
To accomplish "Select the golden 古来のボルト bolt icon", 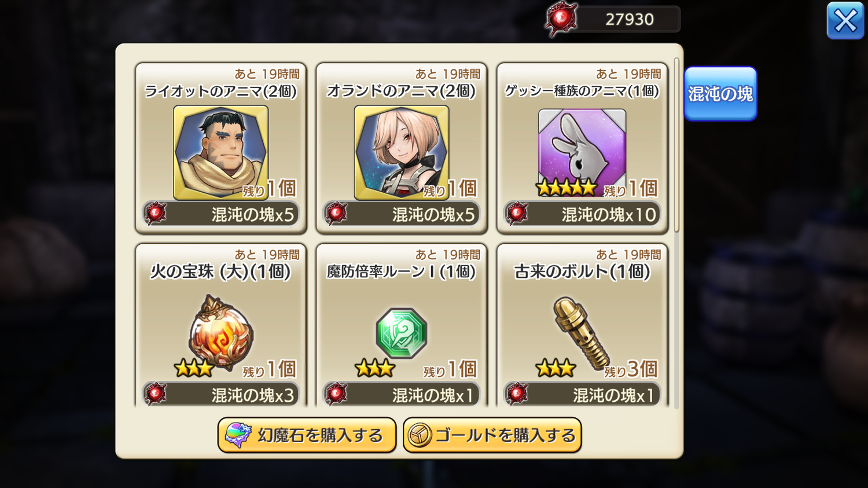I will [581, 333].
